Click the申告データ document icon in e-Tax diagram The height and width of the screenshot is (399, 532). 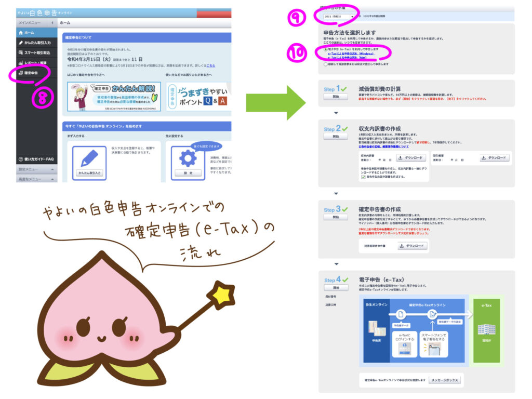(x=401, y=314)
